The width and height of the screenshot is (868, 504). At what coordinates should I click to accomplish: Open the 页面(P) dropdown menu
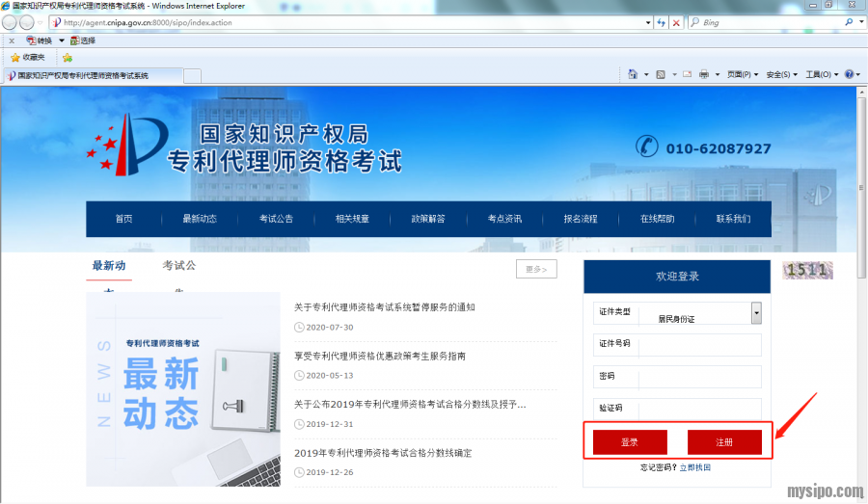click(742, 74)
